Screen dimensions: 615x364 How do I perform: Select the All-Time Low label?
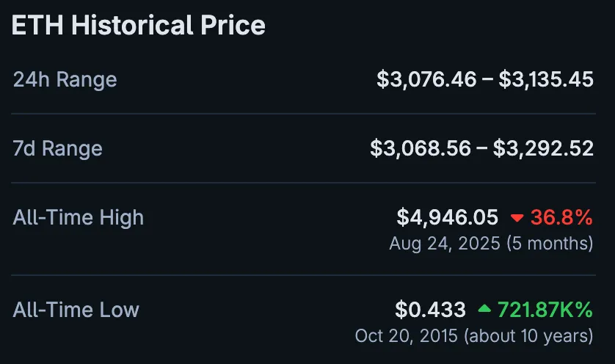click(x=76, y=310)
